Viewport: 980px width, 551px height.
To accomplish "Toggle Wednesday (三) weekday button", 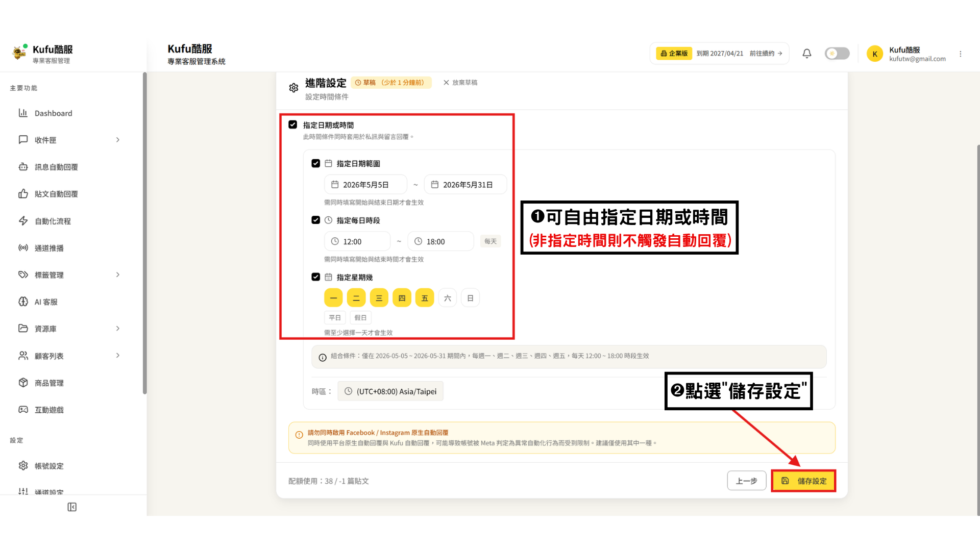I will pos(379,298).
